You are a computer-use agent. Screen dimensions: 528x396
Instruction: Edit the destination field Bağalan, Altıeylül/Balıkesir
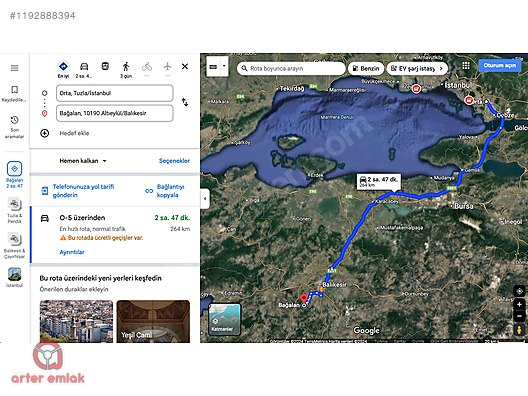point(115,113)
